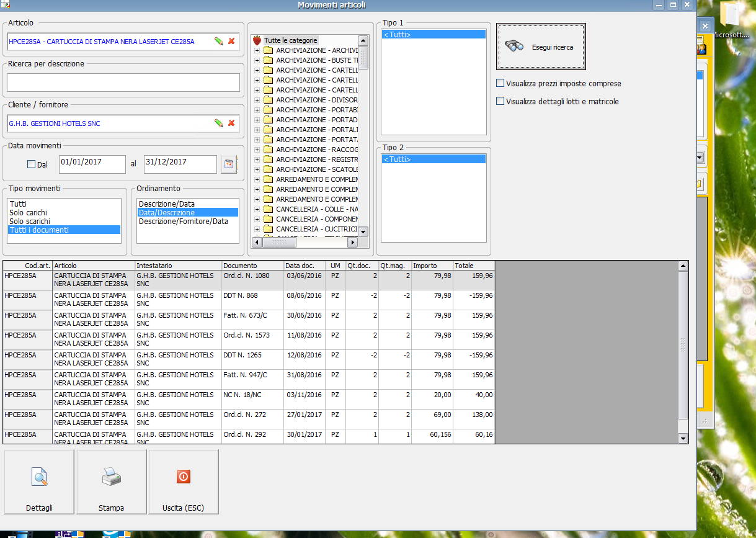Click folder icon of ARCHIVIAZIONE - BUSTE
Screen dimensions: 756x538
268,60
